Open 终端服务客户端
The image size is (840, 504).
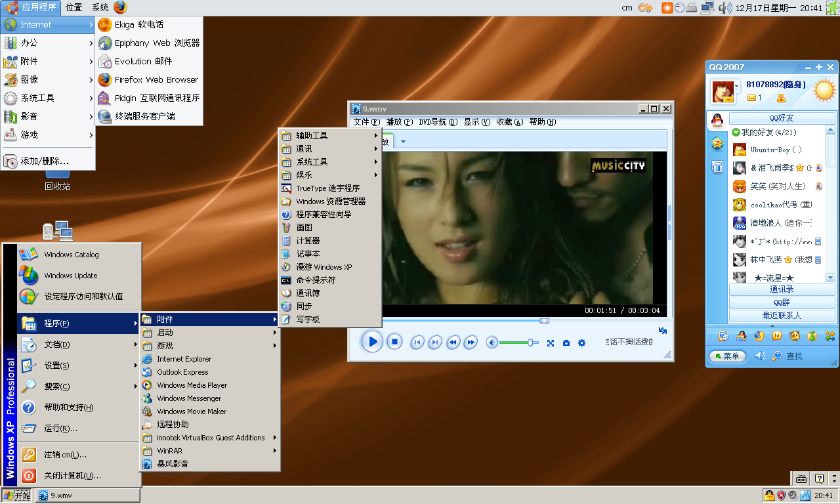150,116
